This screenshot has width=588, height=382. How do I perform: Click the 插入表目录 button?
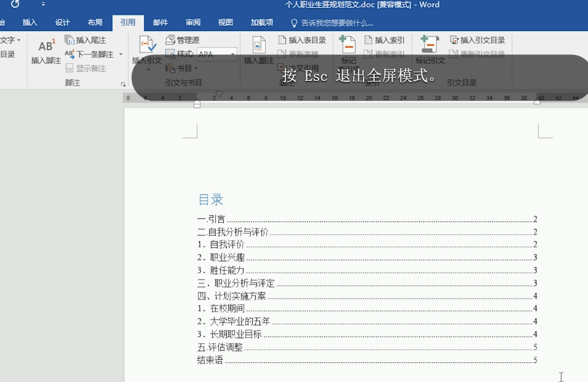coord(302,40)
